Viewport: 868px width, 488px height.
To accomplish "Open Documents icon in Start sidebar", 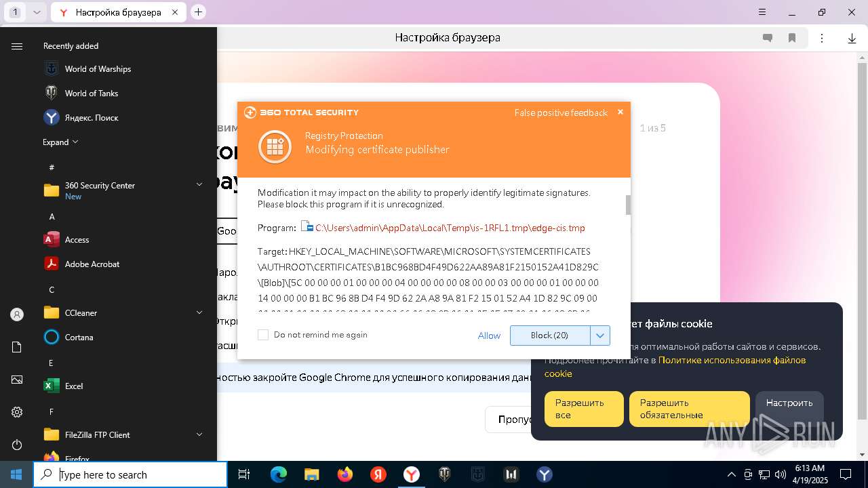I will 17,347.
